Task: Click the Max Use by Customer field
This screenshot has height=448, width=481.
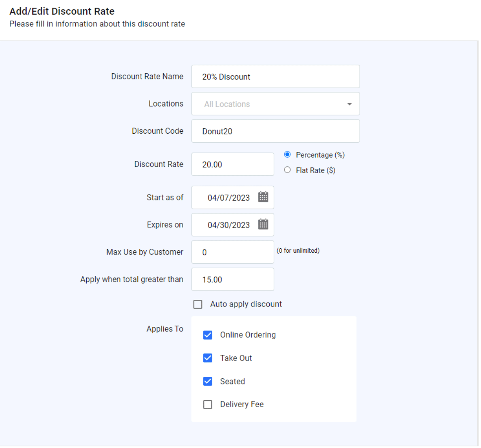Action: tap(232, 252)
